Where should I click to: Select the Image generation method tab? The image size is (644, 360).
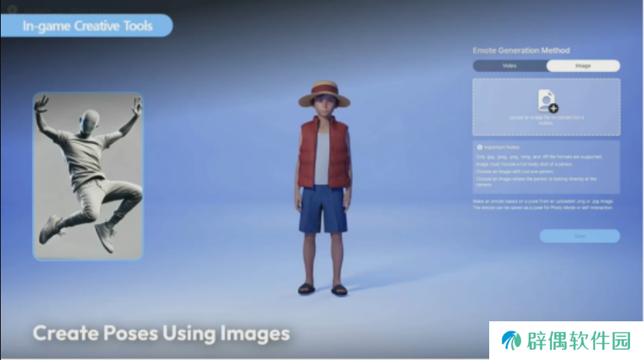[x=583, y=66]
